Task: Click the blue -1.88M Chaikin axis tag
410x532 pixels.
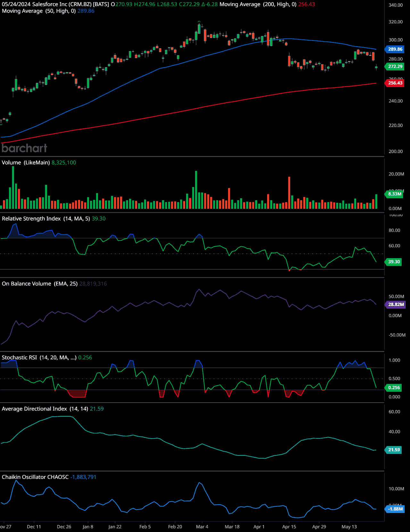Action: click(x=395, y=509)
